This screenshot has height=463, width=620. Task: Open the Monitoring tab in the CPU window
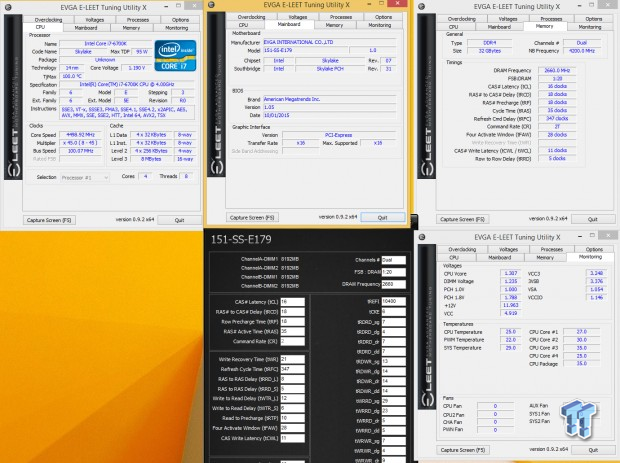point(176,28)
